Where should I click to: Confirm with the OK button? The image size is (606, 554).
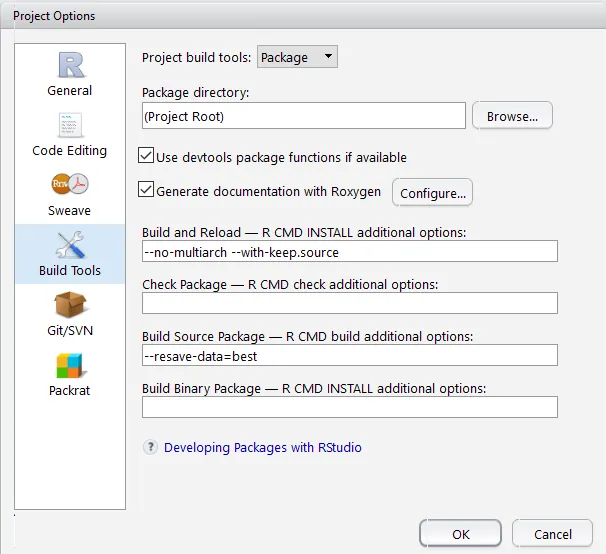461,534
